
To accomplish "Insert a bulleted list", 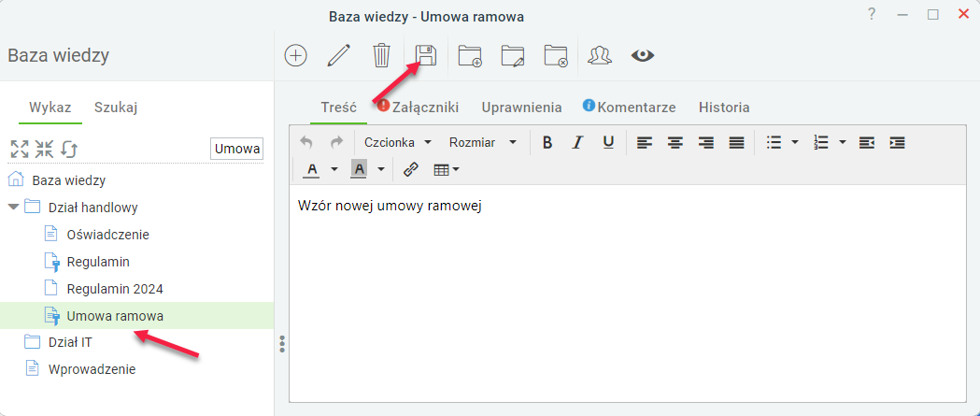I will 774,143.
